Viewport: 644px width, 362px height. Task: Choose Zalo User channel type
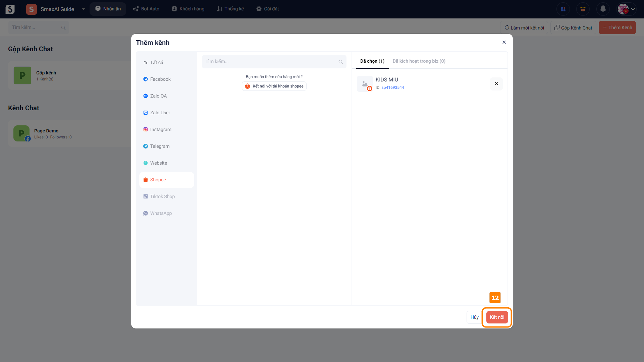coord(160,113)
